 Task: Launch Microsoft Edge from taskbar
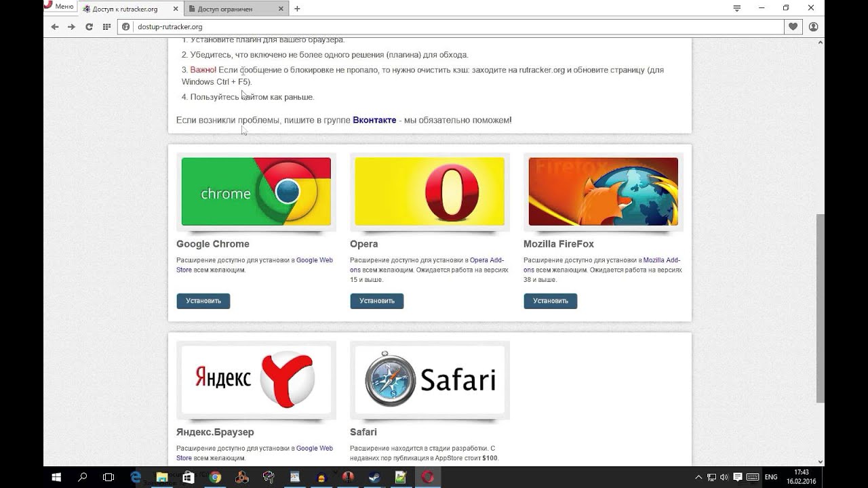[x=136, y=477]
